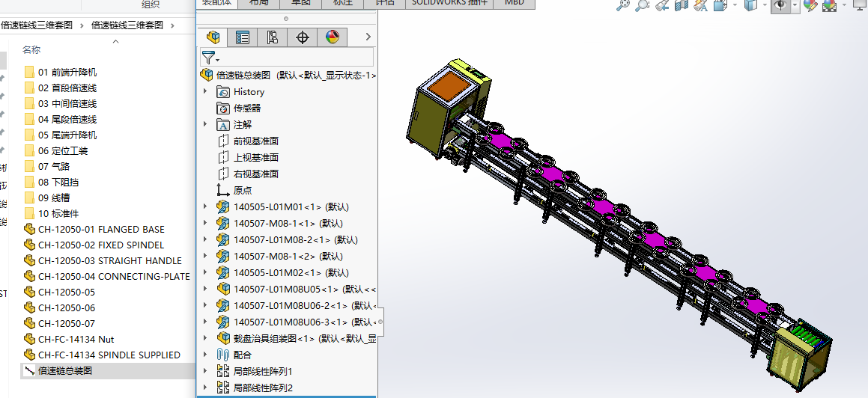Switch to the FeatureManager design tree tab
Screen dimensions: 868x398
[213, 37]
